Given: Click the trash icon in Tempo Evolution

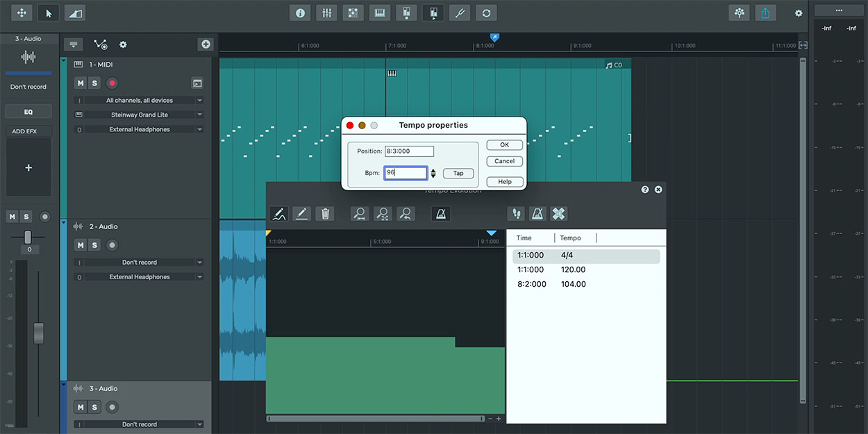Looking at the screenshot, I should click(x=325, y=214).
